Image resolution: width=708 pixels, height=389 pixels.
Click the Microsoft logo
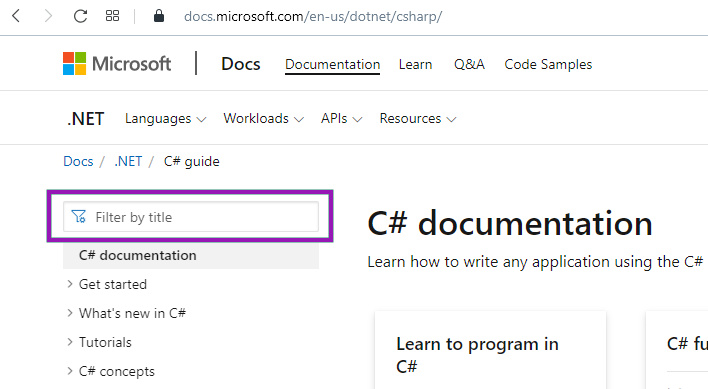click(x=117, y=64)
